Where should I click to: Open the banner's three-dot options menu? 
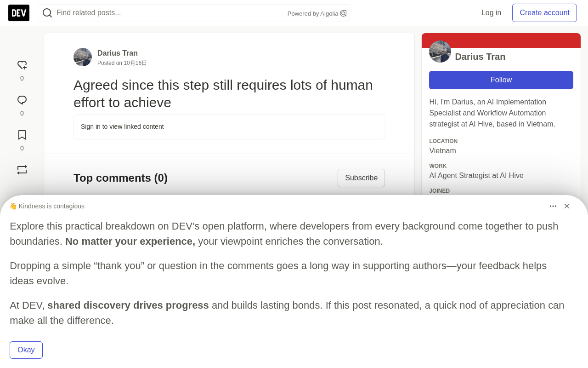pos(553,206)
